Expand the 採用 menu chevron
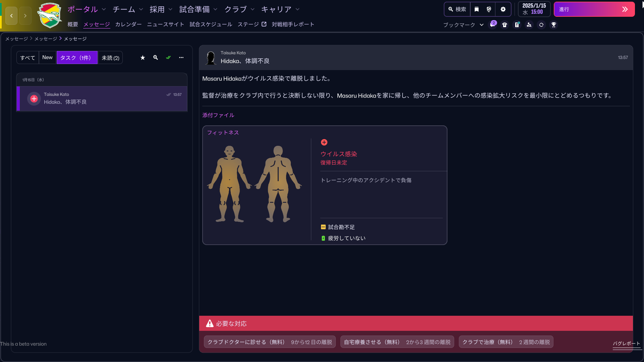 coord(170,9)
